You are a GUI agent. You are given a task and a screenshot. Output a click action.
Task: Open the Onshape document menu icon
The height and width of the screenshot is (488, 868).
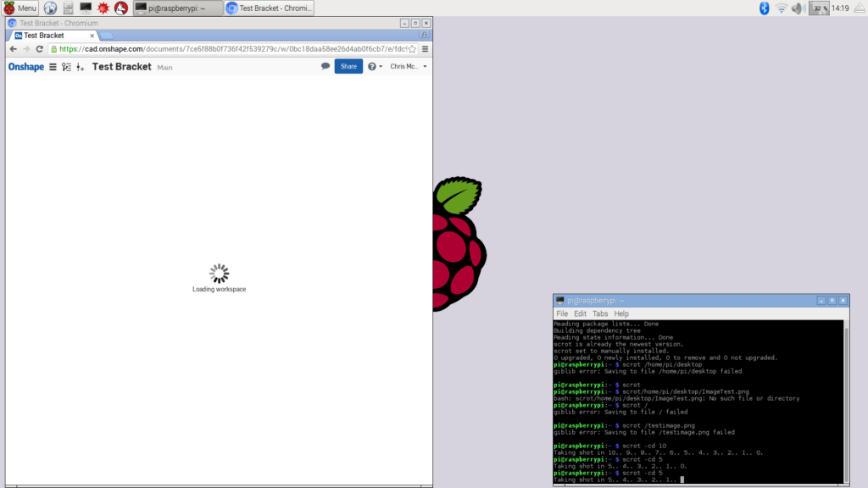click(53, 67)
